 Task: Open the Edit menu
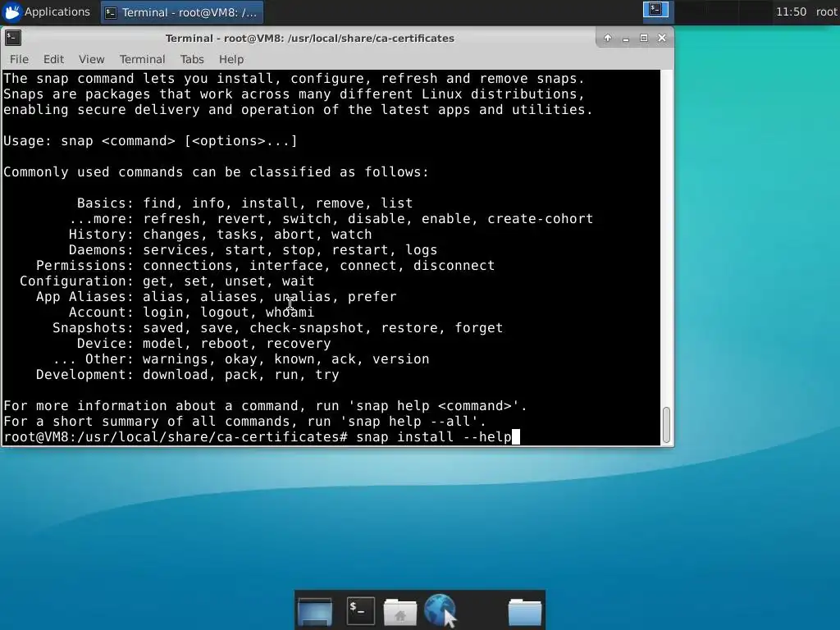pyautogui.click(x=53, y=59)
